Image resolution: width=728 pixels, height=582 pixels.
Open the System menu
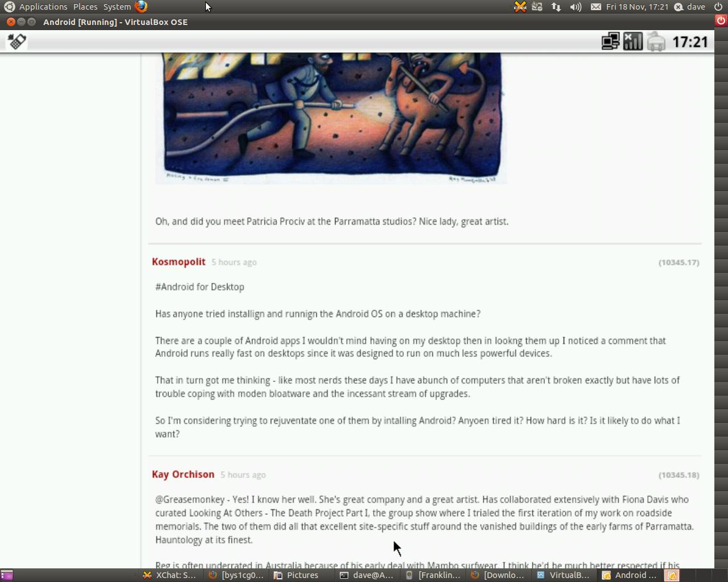point(117,7)
